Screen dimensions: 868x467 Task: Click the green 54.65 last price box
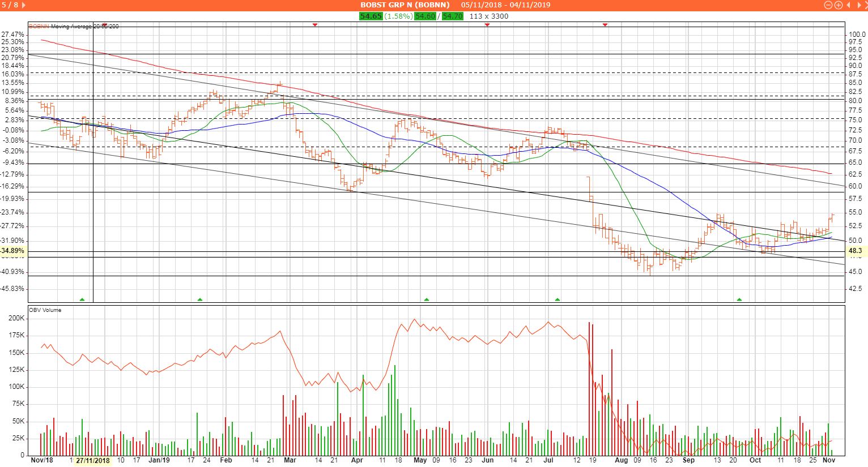[x=371, y=16]
